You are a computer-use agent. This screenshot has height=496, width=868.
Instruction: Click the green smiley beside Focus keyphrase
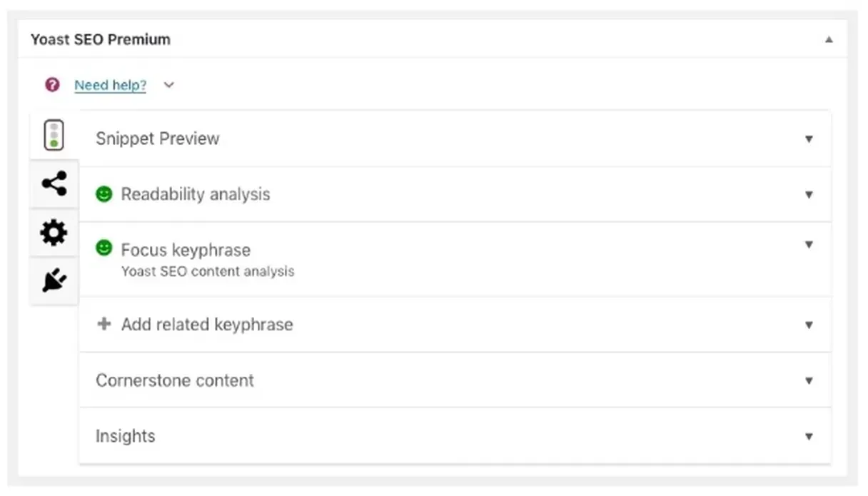coord(104,248)
